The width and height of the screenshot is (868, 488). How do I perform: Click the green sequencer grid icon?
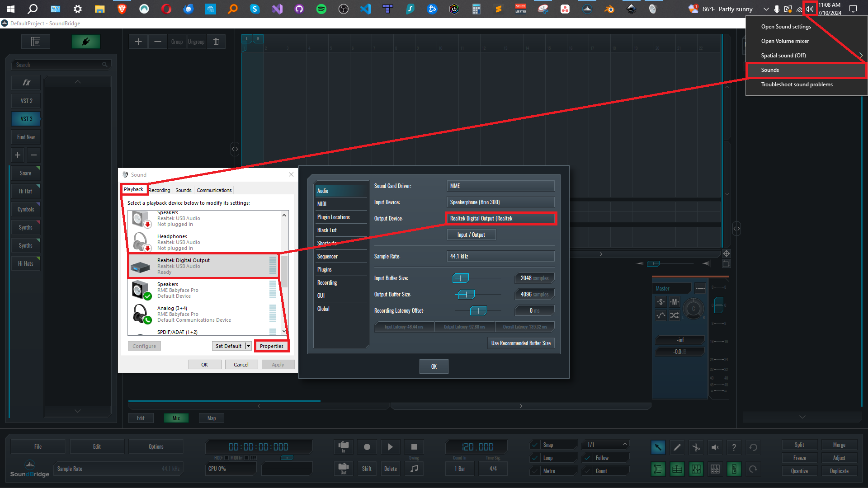point(677,469)
